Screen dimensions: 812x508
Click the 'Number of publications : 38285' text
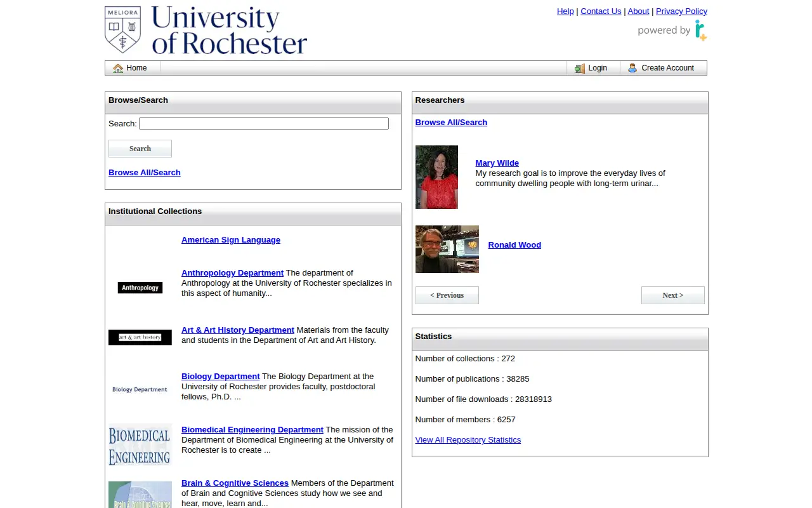[472, 379]
